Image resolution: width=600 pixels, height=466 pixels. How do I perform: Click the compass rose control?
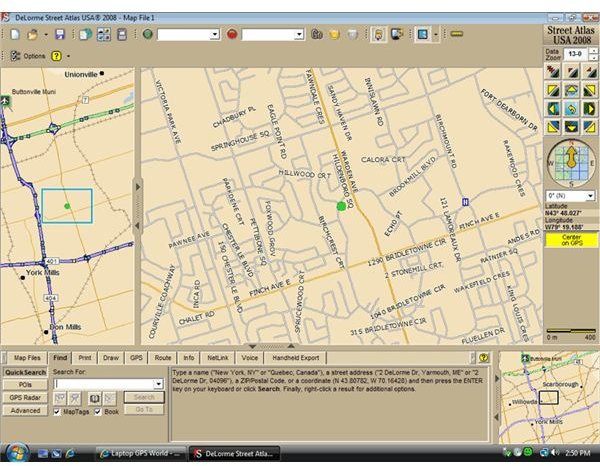pos(571,163)
